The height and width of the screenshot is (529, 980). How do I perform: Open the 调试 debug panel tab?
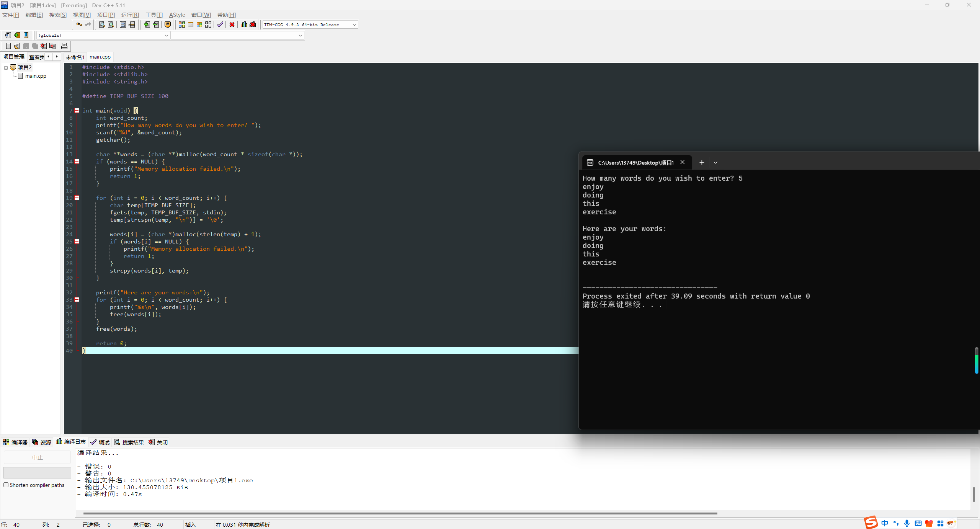[x=100, y=442]
